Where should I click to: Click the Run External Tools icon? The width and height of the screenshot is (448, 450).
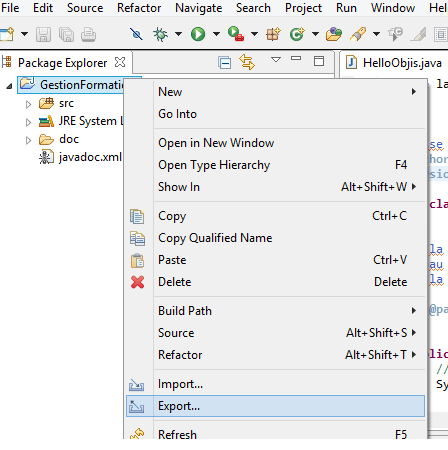[236, 34]
